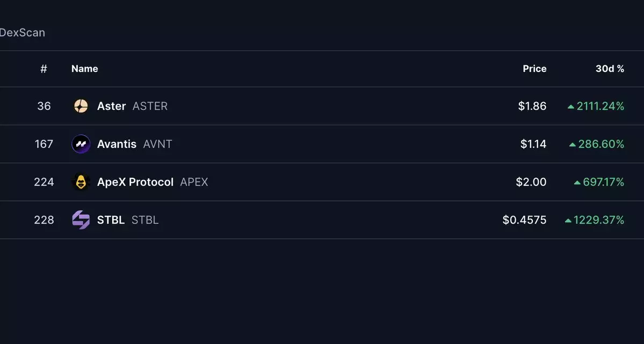Screen dimensions: 644x344
Task: Click the AVNT ticker symbol
Action: click(x=157, y=144)
